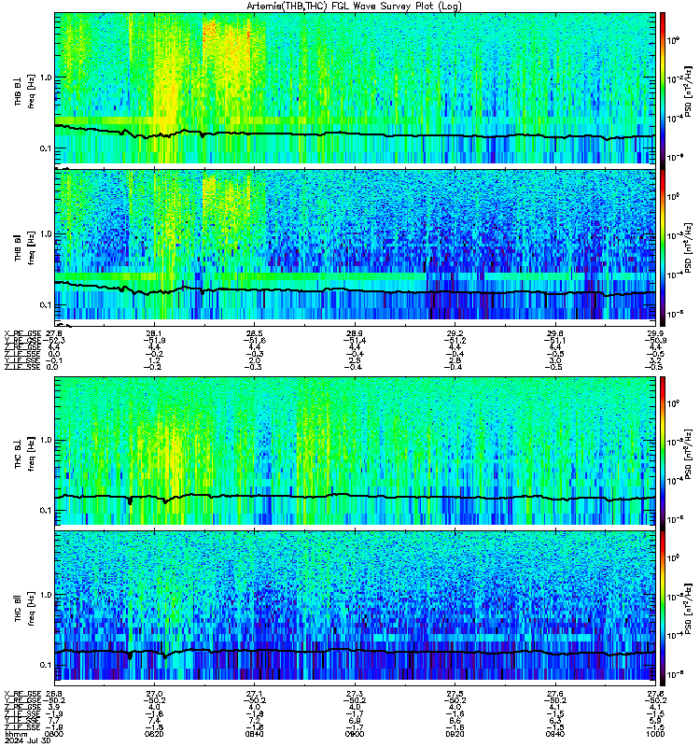Select the THC B-parallel color bar
Viewport: 700px width, 747px height.
pyautogui.click(x=663, y=608)
